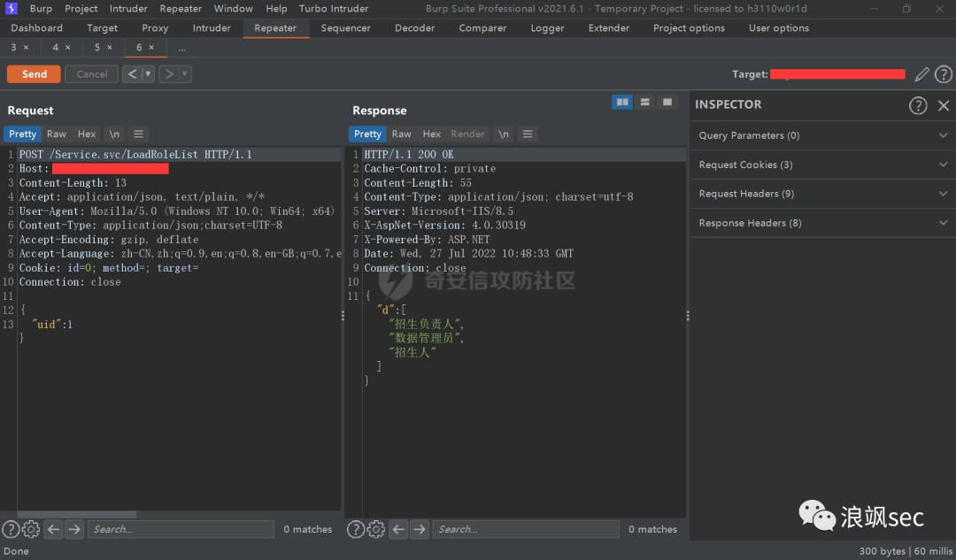Image resolution: width=956 pixels, height=560 pixels.
Task: Go forward to next request in history
Action: (169, 73)
